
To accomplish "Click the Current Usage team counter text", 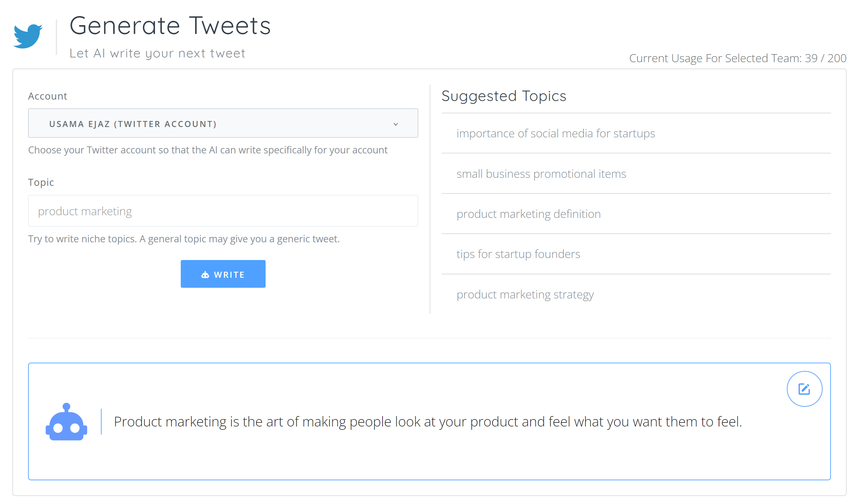I will pos(738,58).
